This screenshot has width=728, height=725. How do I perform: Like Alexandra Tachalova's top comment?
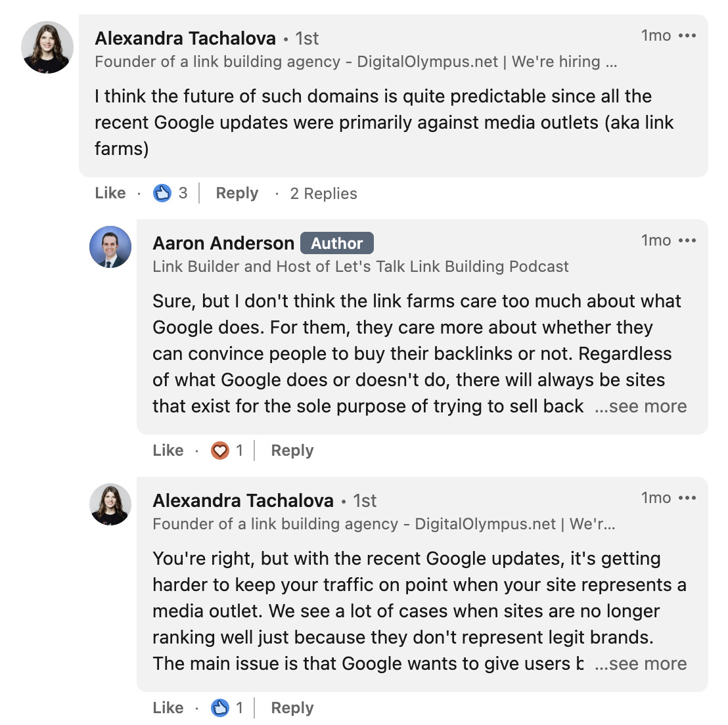tap(110, 193)
